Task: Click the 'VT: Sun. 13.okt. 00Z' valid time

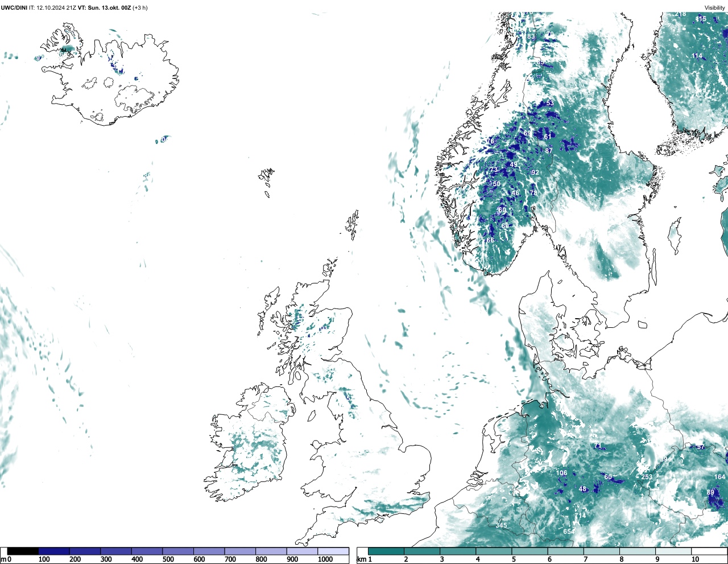Action: click(104, 8)
